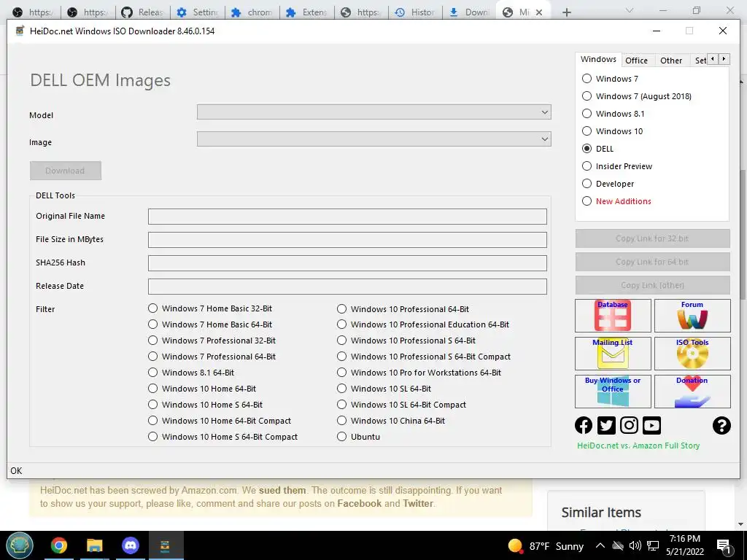The width and height of the screenshot is (747, 560).
Task: Open the HeiDoc ISO Downloader taskbar icon
Action: (x=165, y=545)
